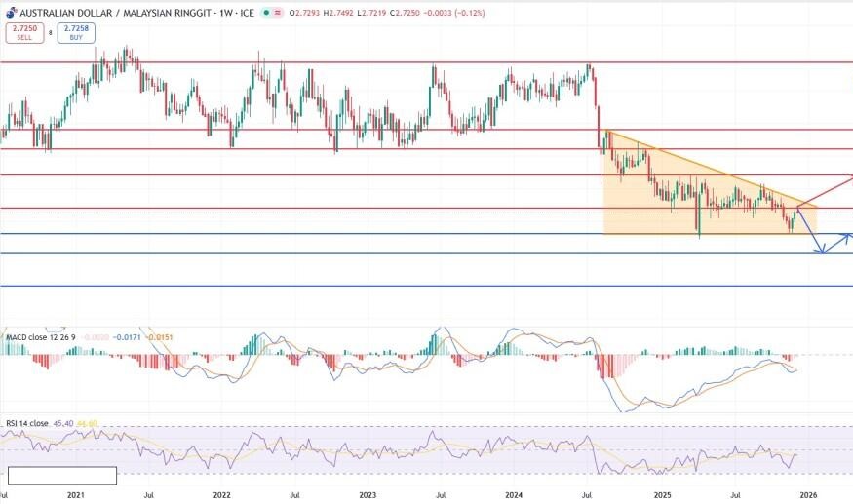Image resolution: width=853 pixels, height=504 pixels.
Task: Click the pink approximately-equal indicator icon
Action: tap(277, 13)
